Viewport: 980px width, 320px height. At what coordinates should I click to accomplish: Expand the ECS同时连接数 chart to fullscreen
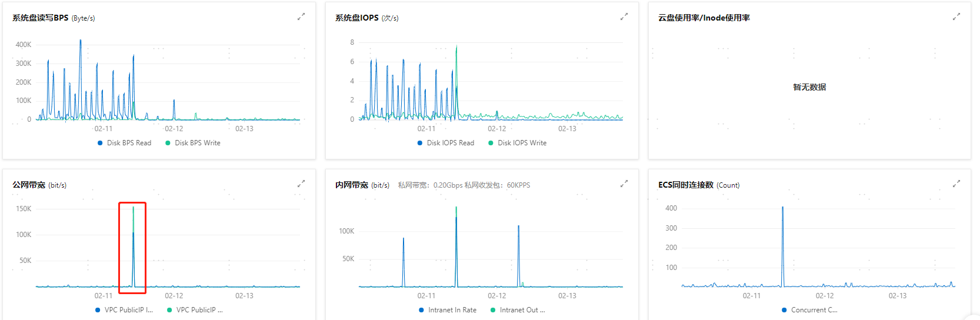[x=956, y=184]
